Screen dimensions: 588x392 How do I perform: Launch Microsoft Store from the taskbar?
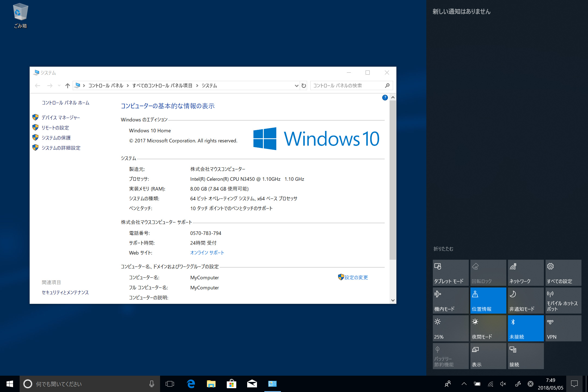[x=232, y=384]
